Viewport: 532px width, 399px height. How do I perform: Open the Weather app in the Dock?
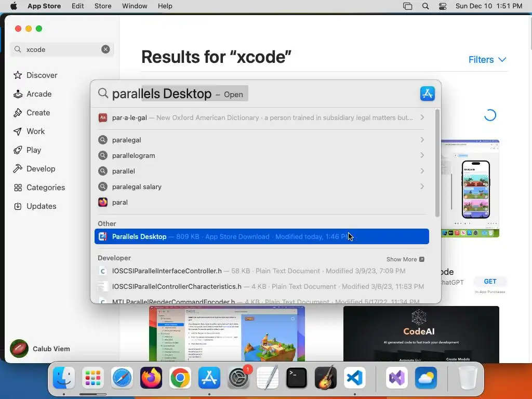426,377
